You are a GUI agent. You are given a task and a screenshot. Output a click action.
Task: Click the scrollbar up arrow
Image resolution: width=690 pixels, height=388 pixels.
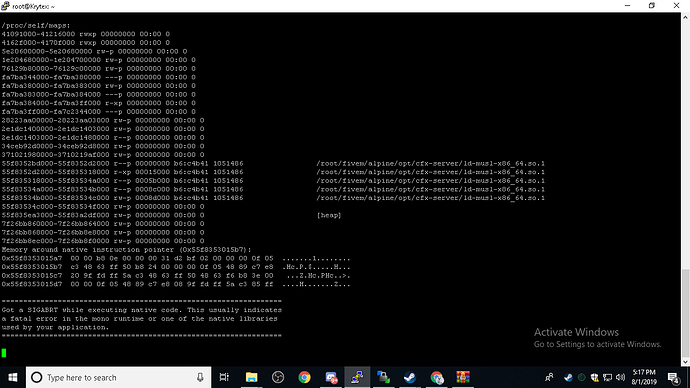685,17
